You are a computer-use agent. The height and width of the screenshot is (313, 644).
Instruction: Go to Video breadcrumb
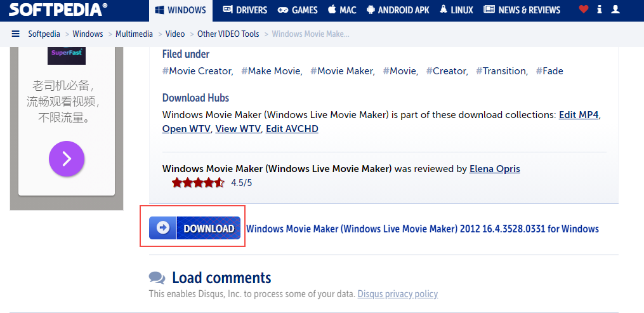pyautogui.click(x=175, y=34)
